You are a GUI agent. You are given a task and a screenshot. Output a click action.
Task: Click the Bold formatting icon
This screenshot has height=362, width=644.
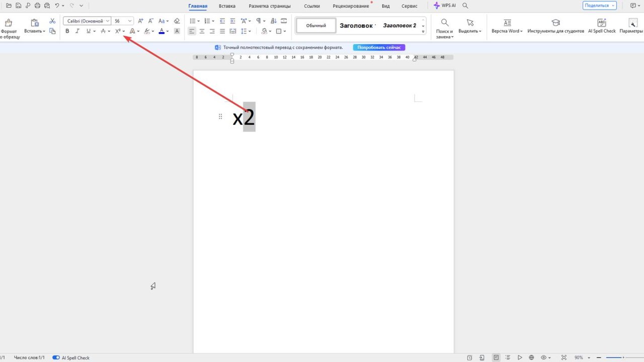(67, 31)
